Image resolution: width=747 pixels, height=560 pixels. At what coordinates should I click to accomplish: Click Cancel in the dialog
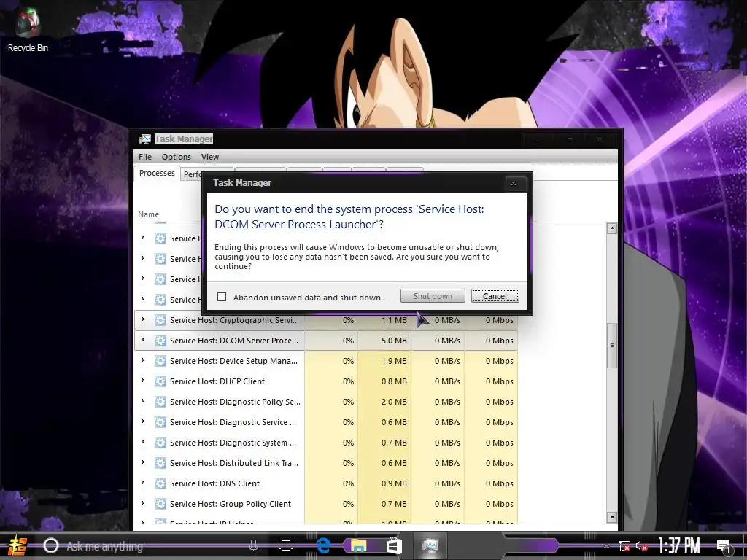[x=495, y=296]
